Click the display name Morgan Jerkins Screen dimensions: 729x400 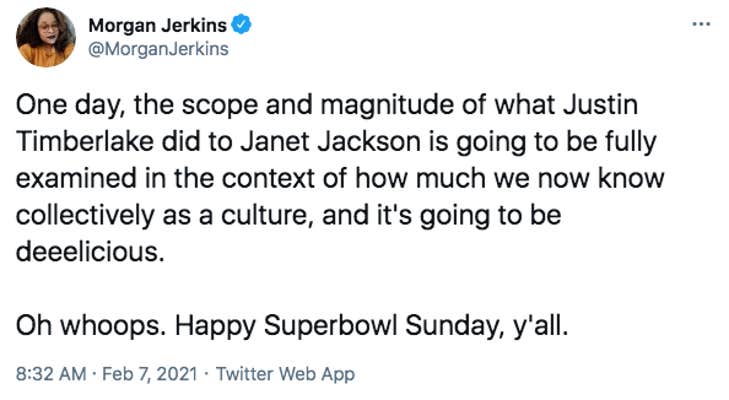click(157, 25)
